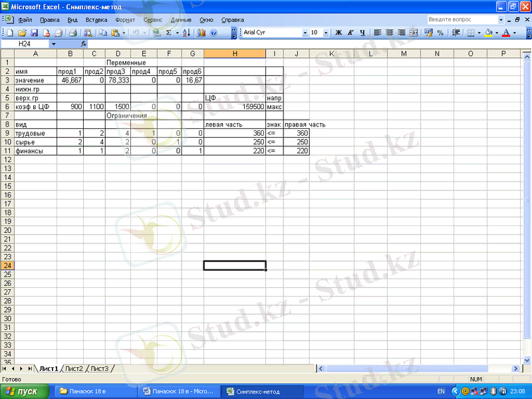This screenshot has width=532, height=399.
Task: Apply percent style format
Action: [440, 33]
